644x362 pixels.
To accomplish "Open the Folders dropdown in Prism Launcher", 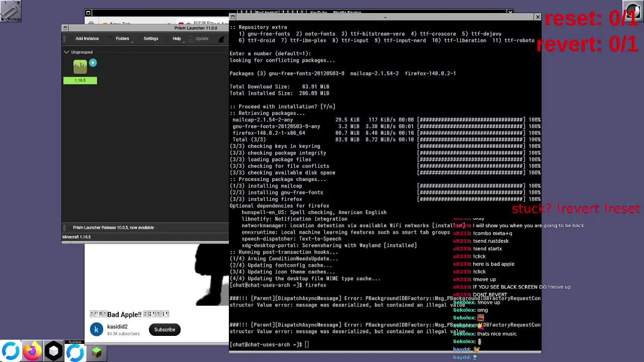I will point(122,39).
